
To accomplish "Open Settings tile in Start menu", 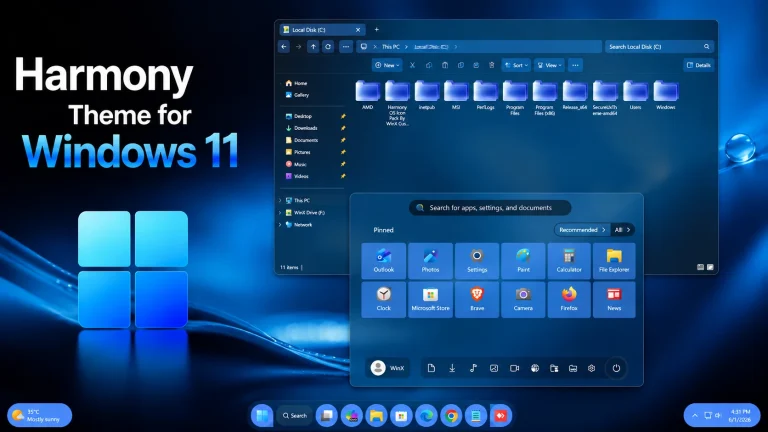I will [477, 261].
